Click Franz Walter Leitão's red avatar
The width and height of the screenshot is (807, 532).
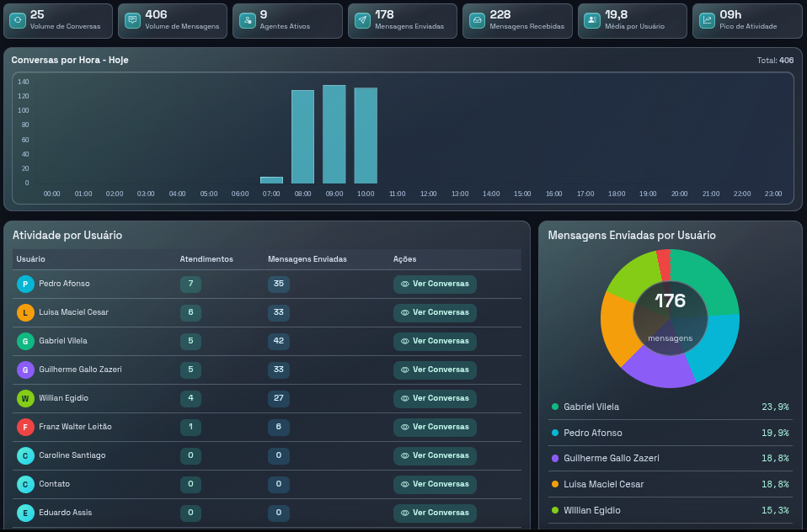[25, 427]
